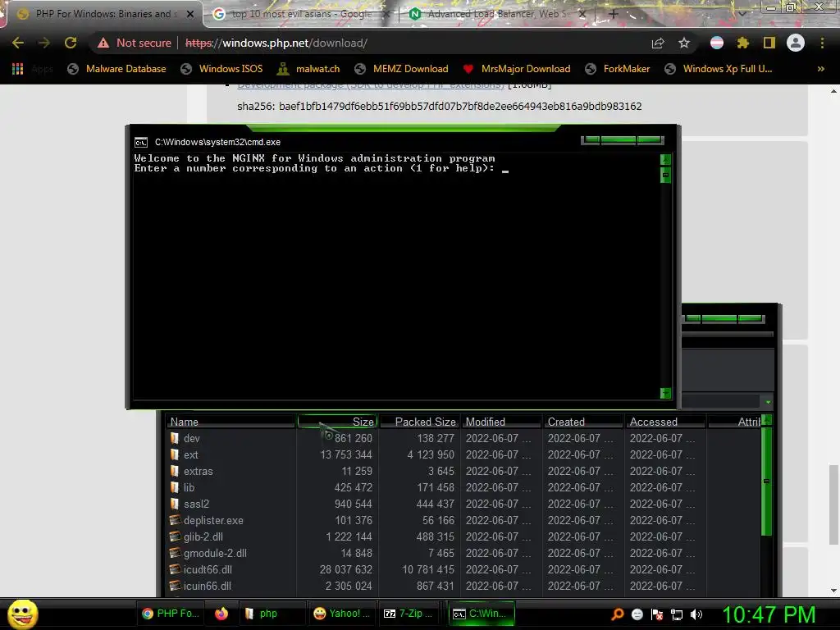Select the extras folder in 7-Zip
Image resolution: width=840 pixels, height=630 pixels.
pos(199,472)
